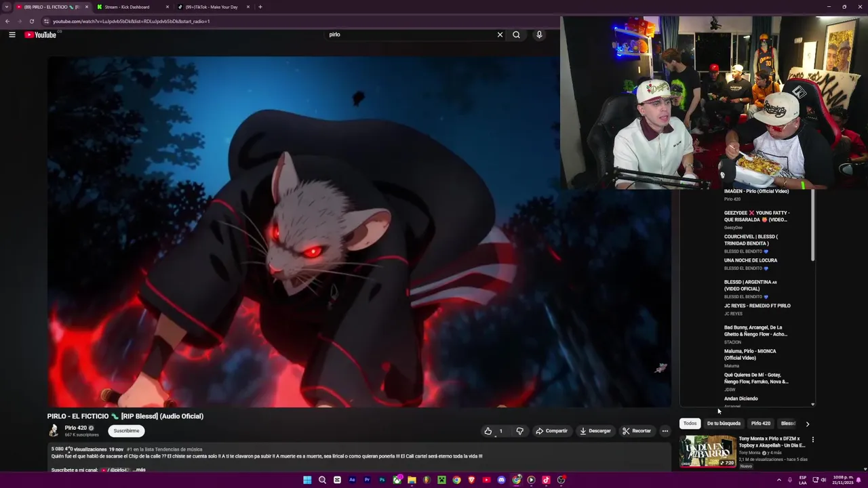Select the Todos filter chip

690,424
